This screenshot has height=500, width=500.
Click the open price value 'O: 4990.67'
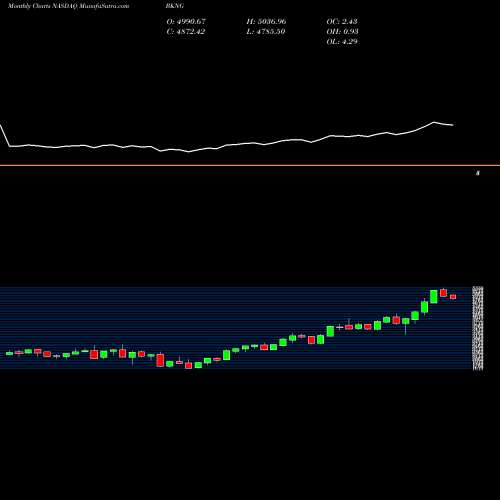pos(186,22)
